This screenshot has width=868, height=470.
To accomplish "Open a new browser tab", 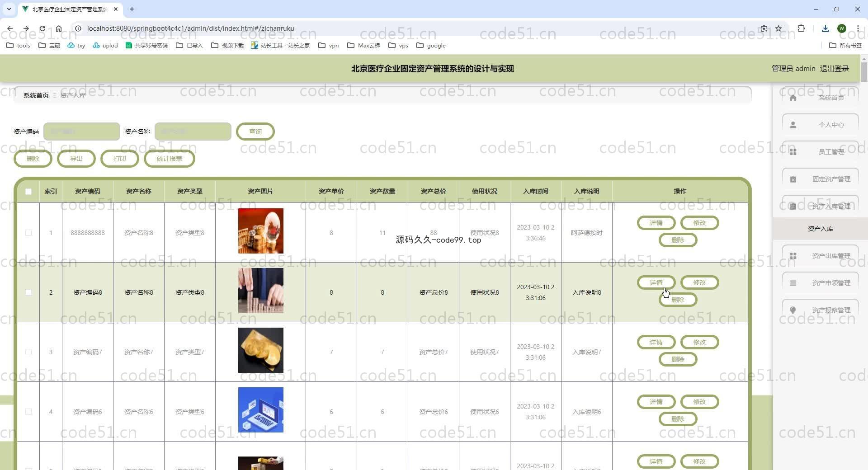I will pyautogui.click(x=132, y=9).
